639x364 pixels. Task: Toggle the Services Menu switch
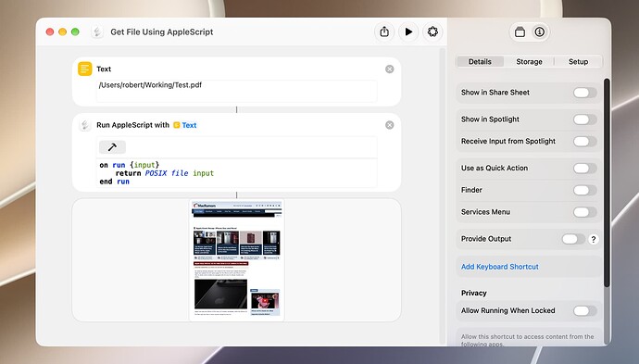584,212
